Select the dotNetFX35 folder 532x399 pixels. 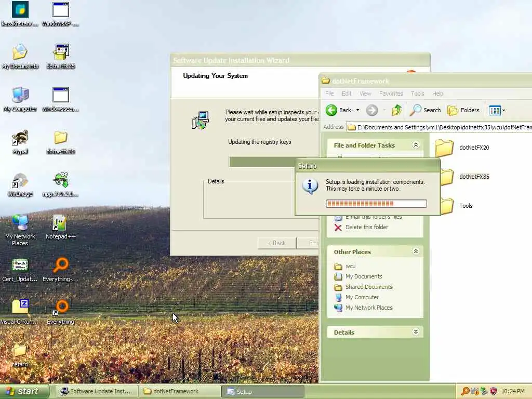tap(465, 177)
